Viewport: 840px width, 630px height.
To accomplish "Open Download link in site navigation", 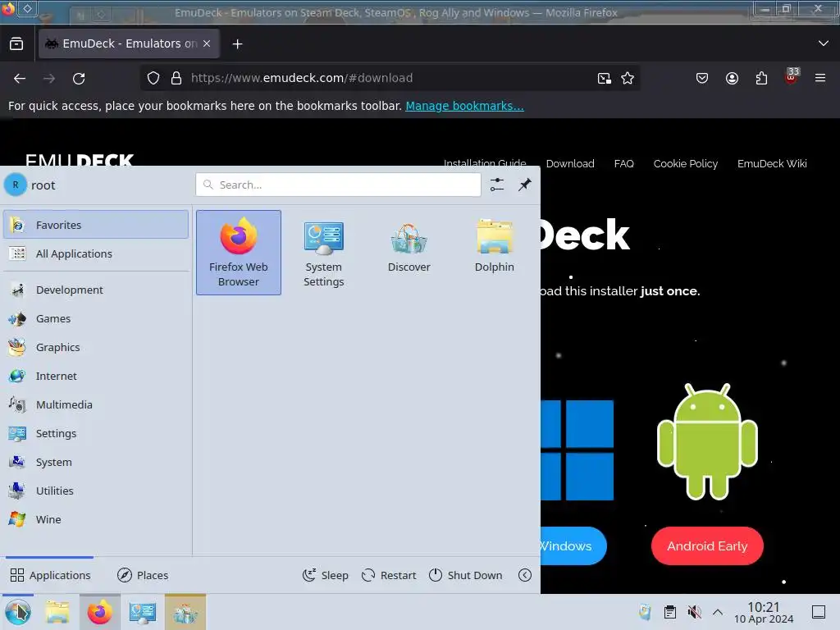I will pyautogui.click(x=570, y=163).
